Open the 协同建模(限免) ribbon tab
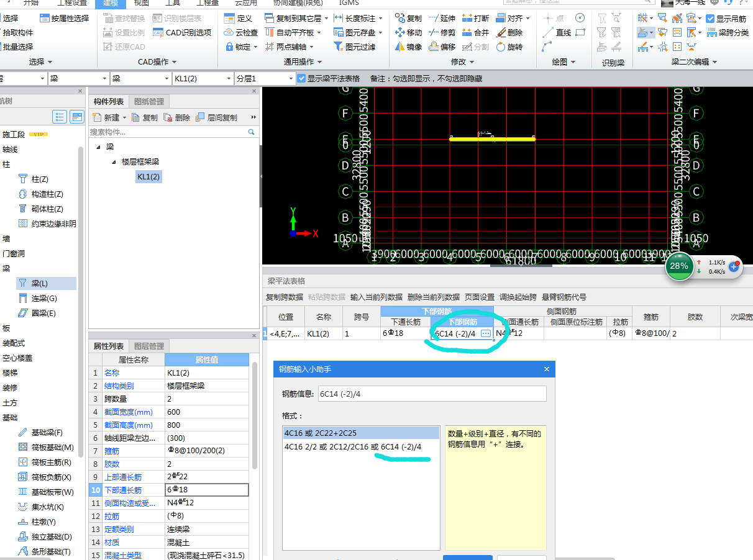 point(298,3)
